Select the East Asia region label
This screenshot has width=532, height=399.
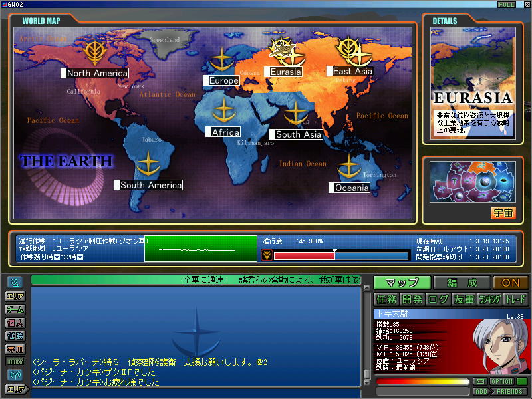pos(350,71)
